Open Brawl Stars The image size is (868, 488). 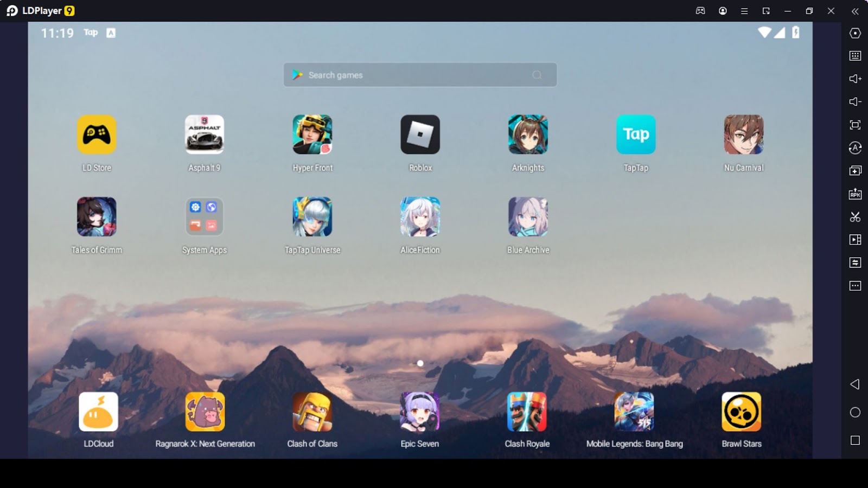[742, 412]
